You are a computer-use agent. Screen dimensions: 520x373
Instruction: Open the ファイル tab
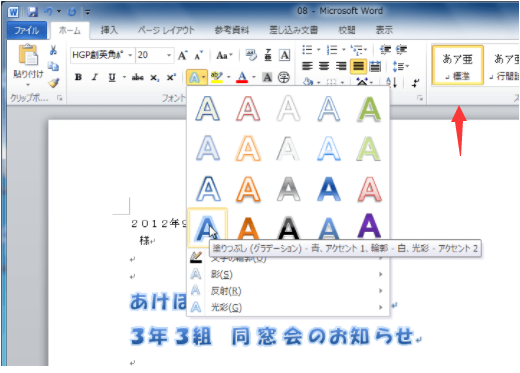(x=27, y=30)
